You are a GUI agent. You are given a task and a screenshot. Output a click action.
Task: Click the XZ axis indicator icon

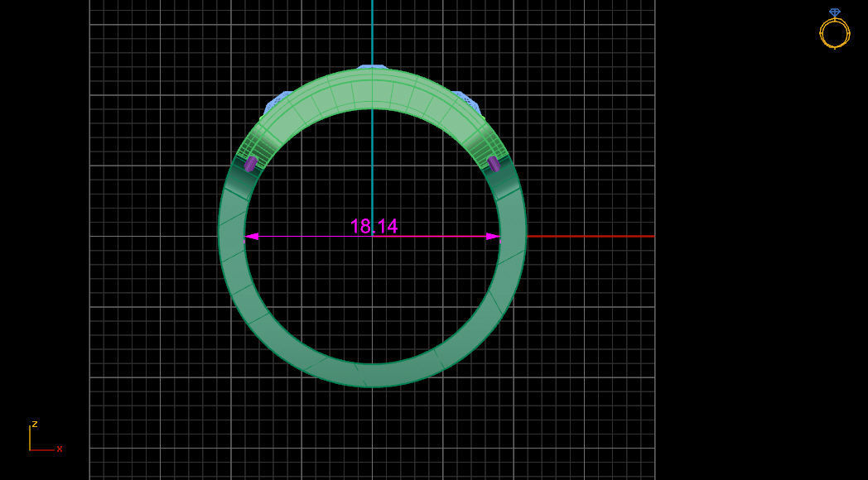[x=44, y=437]
